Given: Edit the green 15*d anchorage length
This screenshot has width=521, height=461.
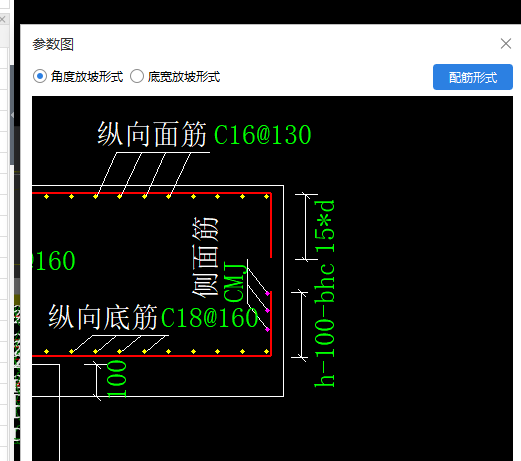Looking at the screenshot, I should pyautogui.click(x=324, y=226).
